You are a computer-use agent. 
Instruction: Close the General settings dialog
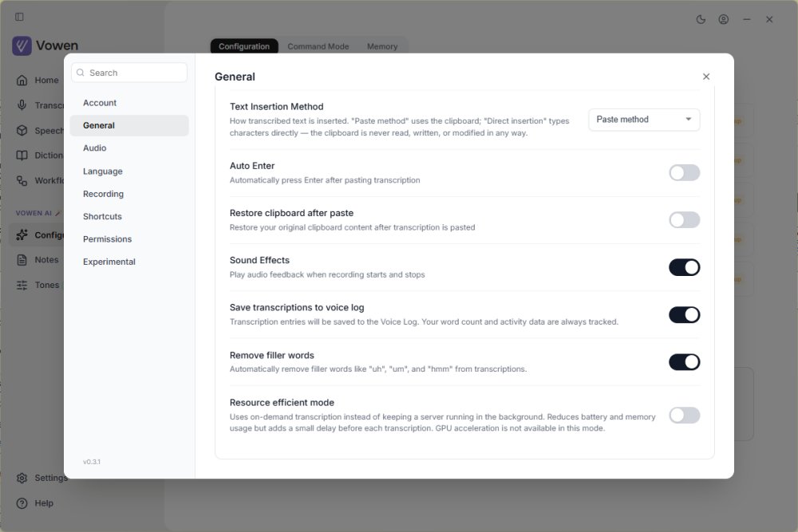[x=706, y=77]
